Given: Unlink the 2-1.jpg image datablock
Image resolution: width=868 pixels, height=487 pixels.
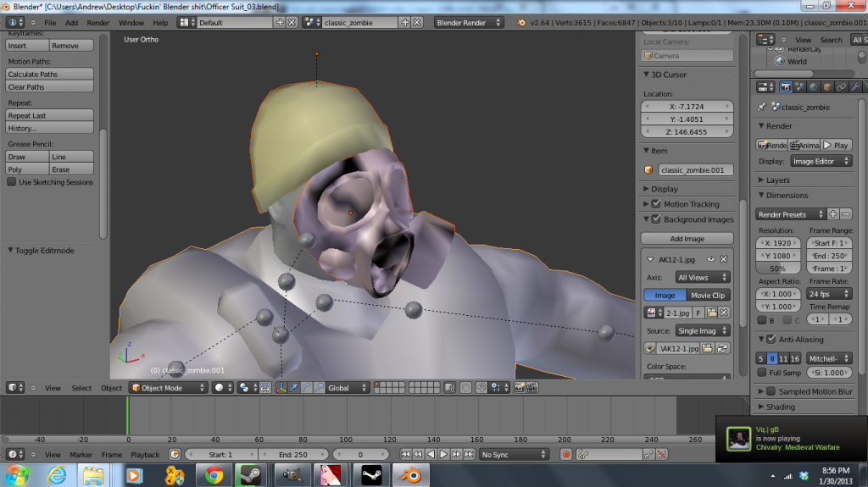Looking at the screenshot, I should point(724,313).
